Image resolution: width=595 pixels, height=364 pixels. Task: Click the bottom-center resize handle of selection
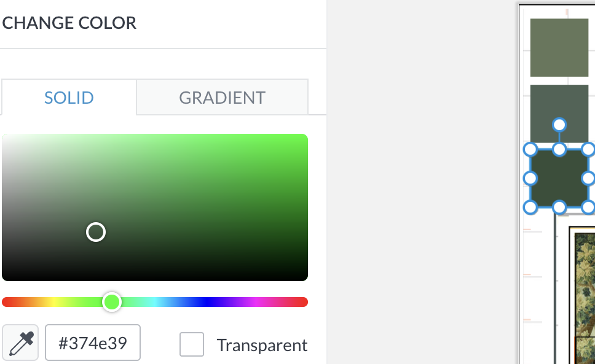pyautogui.click(x=559, y=207)
